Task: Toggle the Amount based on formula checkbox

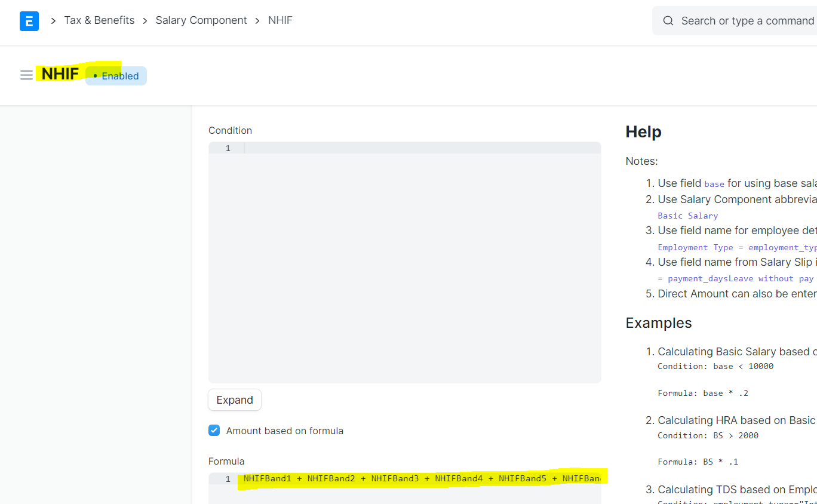Action: click(214, 430)
